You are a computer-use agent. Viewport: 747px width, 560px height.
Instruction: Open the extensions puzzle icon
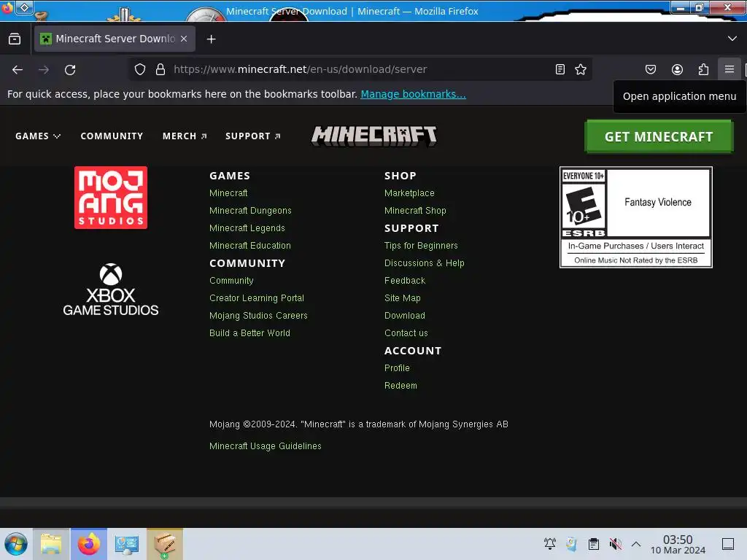(703, 69)
